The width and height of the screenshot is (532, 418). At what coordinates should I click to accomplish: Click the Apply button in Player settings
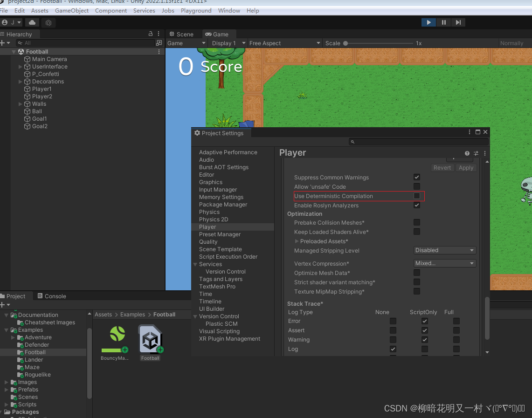coord(466,167)
